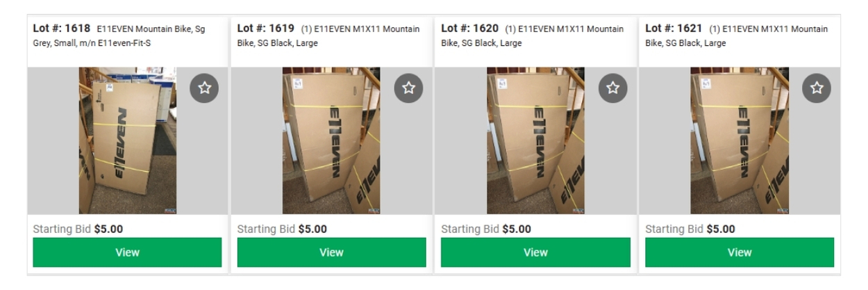Click the Lot #: 1619 heading

[266, 29]
